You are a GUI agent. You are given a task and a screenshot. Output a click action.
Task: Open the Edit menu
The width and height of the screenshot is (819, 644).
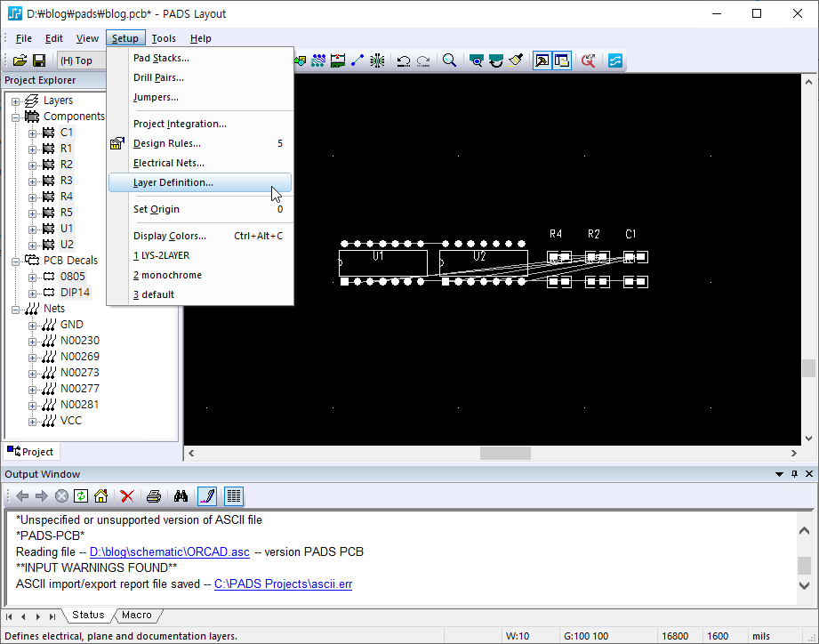pyautogui.click(x=53, y=38)
